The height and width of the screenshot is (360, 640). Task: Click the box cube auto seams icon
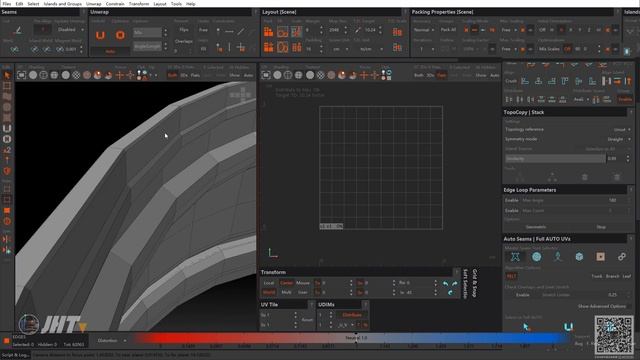[579, 257]
